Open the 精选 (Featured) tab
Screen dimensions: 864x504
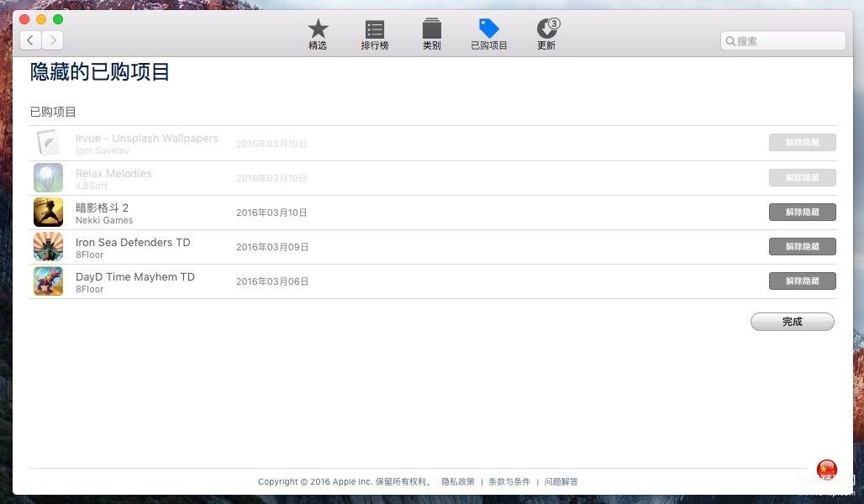[x=318, y=34]
